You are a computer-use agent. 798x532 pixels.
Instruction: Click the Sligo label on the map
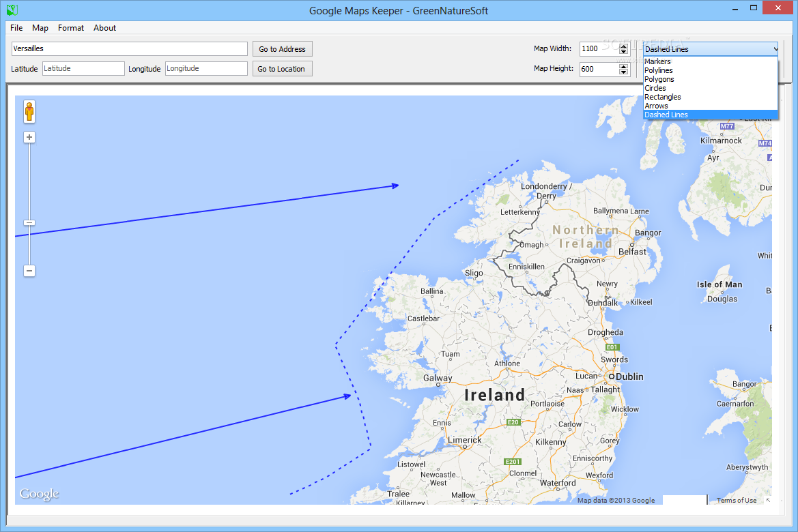click(474, 273)
